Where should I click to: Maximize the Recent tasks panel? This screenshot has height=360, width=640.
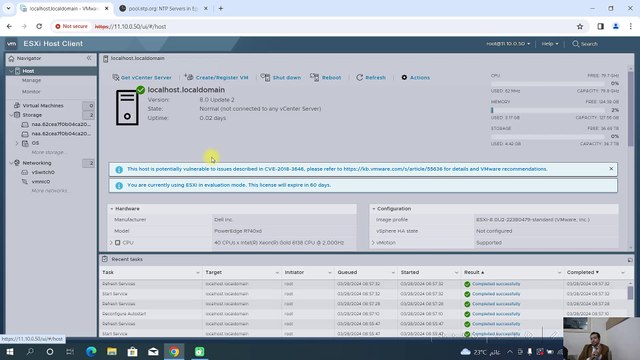(x=630, y=260)
